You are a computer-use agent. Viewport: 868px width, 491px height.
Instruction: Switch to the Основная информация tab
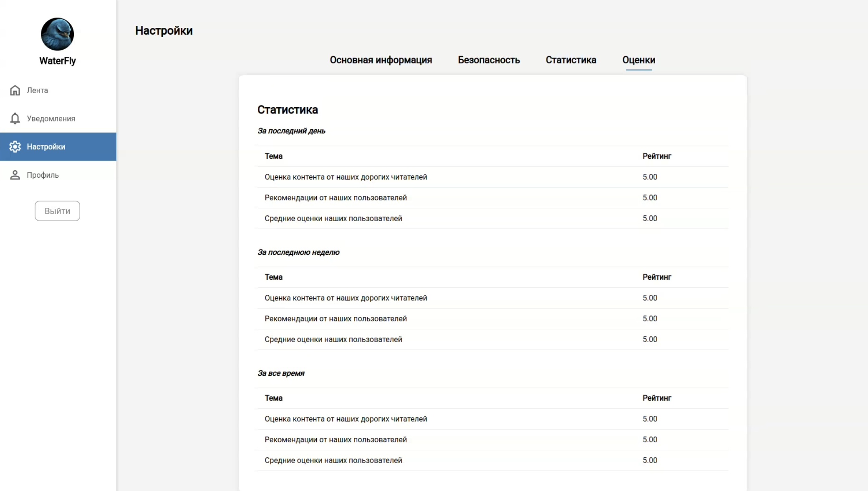pos(381,60)
